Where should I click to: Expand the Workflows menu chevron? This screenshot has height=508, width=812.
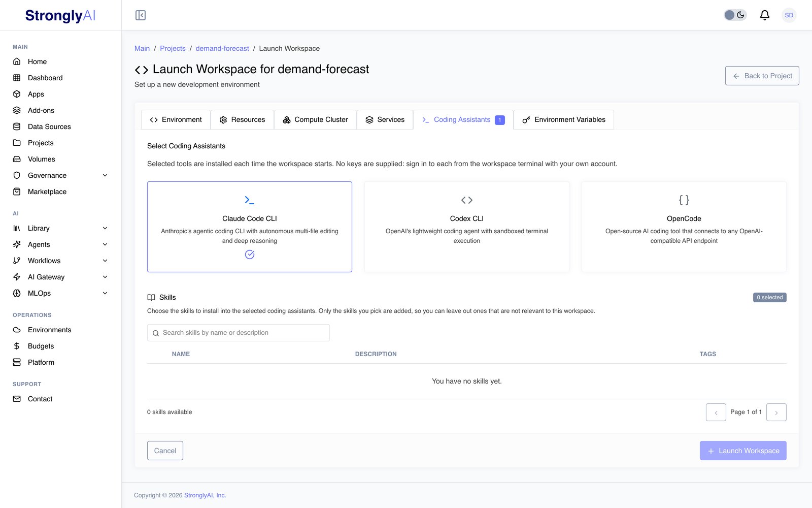point(105,261)
